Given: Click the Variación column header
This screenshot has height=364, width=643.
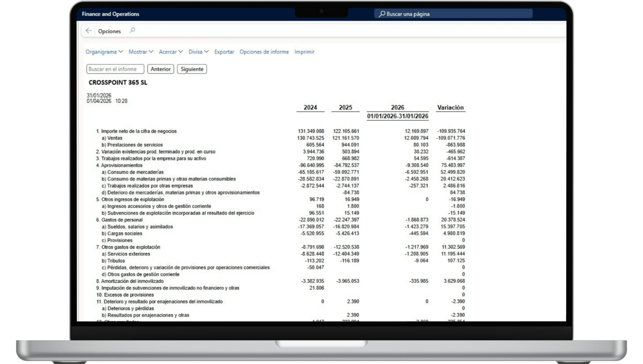Looking at the screenshot, I should coord(450,108).
